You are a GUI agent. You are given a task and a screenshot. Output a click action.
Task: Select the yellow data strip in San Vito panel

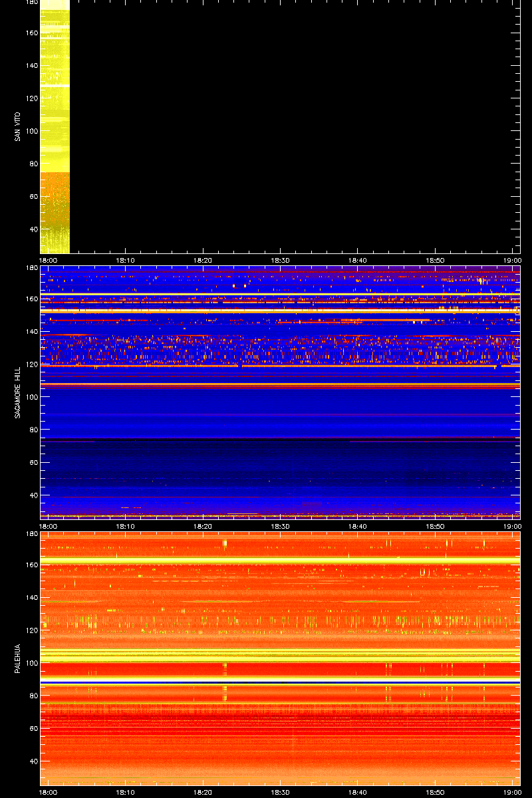point(55,127)
